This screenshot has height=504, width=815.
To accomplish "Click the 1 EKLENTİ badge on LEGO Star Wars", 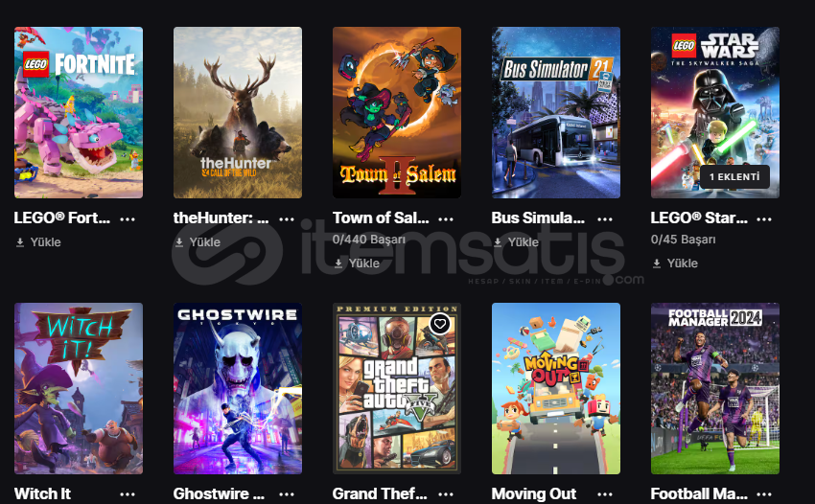I will pyautogui.click(x=734, y=177).
